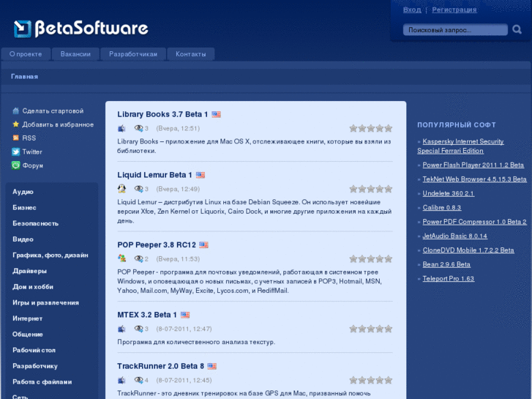The height and width of the screenshot is (399, 532).
Task: Click the Форум icon in sidebar
Action: pos(15,165)
